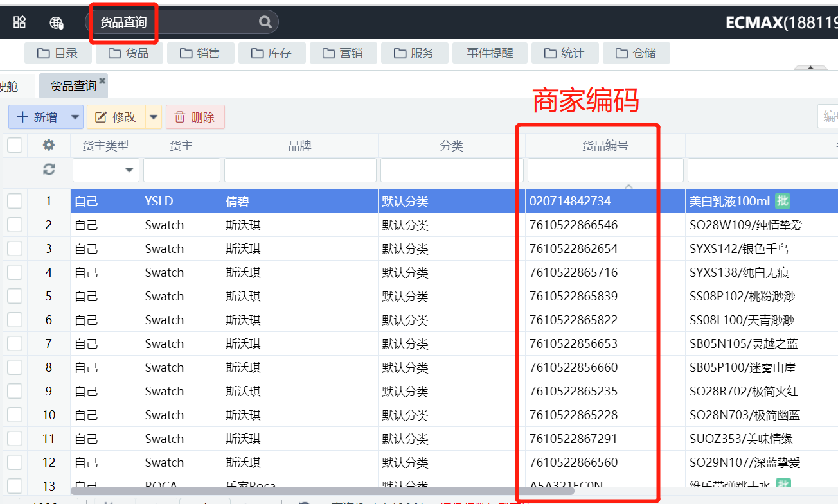The width and height of the screenshot is (838, 504).
Task: Check the checkbox for row 8
Action: 15,368
